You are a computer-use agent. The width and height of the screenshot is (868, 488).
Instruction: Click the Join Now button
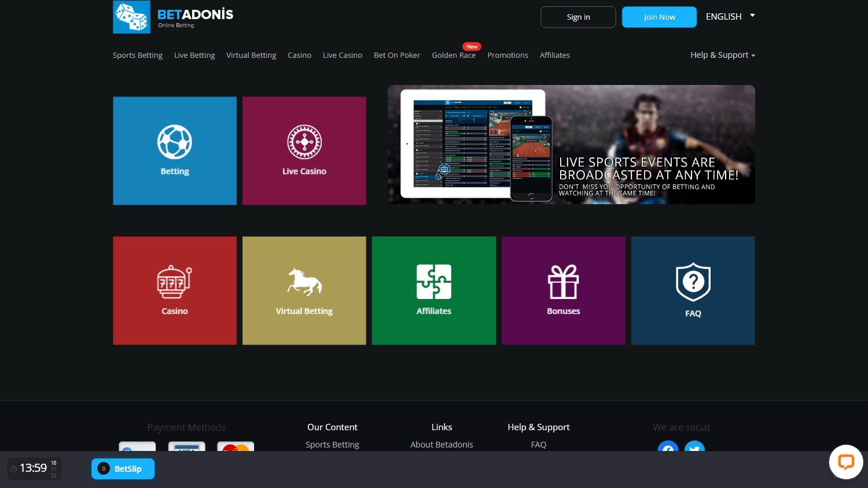(660, 17)
